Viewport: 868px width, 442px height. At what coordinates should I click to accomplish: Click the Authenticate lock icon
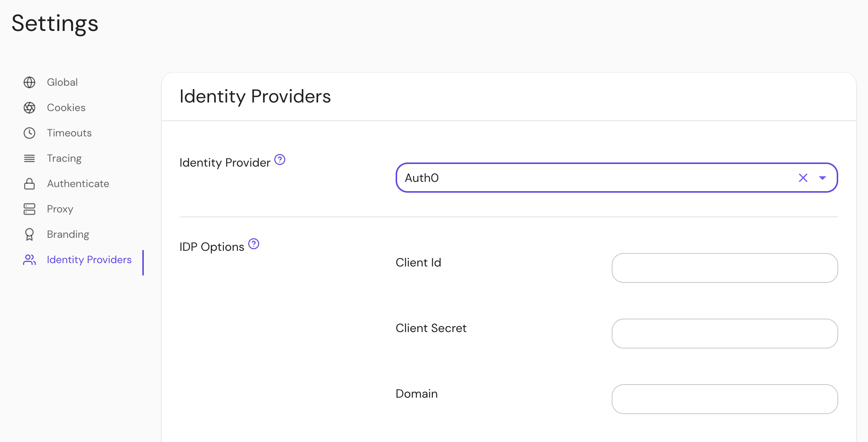point(29,183)
